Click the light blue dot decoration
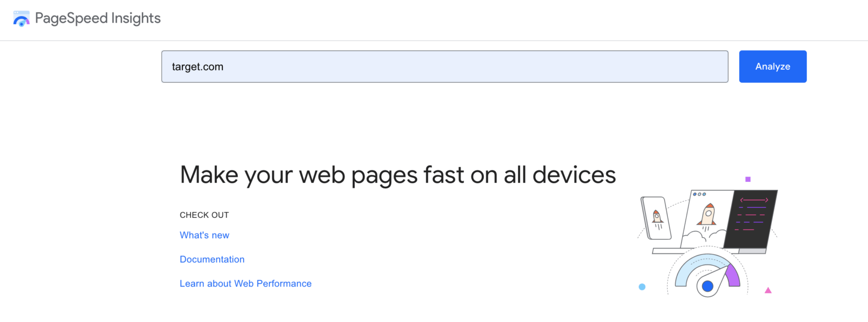The width and height of the screenshot is (868, 322). [642, 287]
